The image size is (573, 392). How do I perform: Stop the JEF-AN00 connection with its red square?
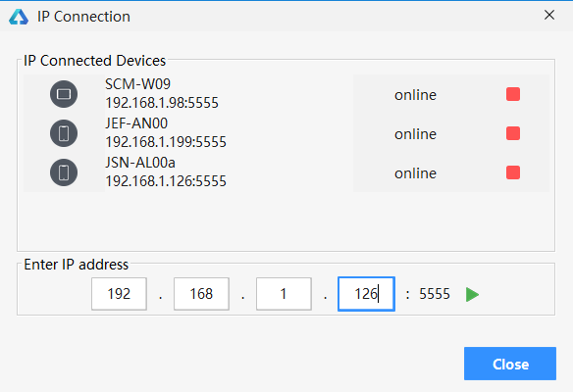[513, 133]
